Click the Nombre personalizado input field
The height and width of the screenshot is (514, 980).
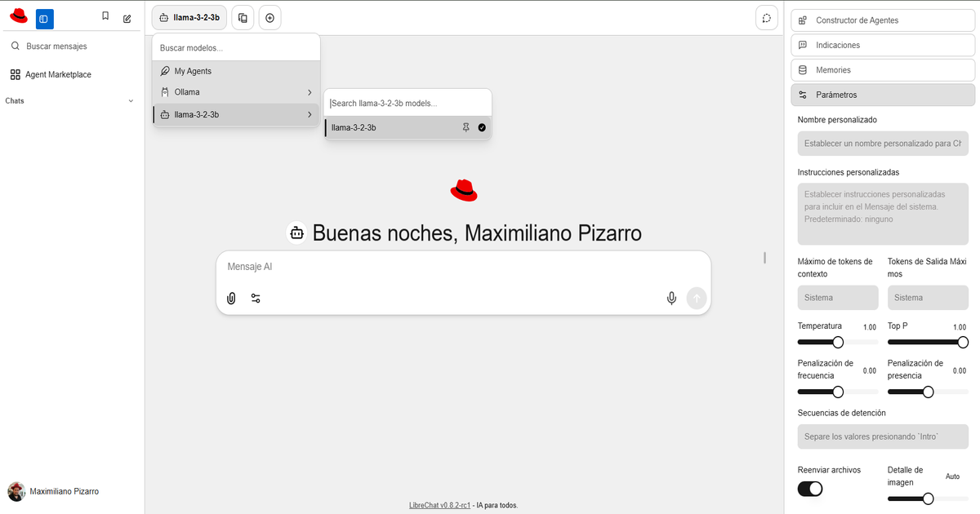[883, 144]
